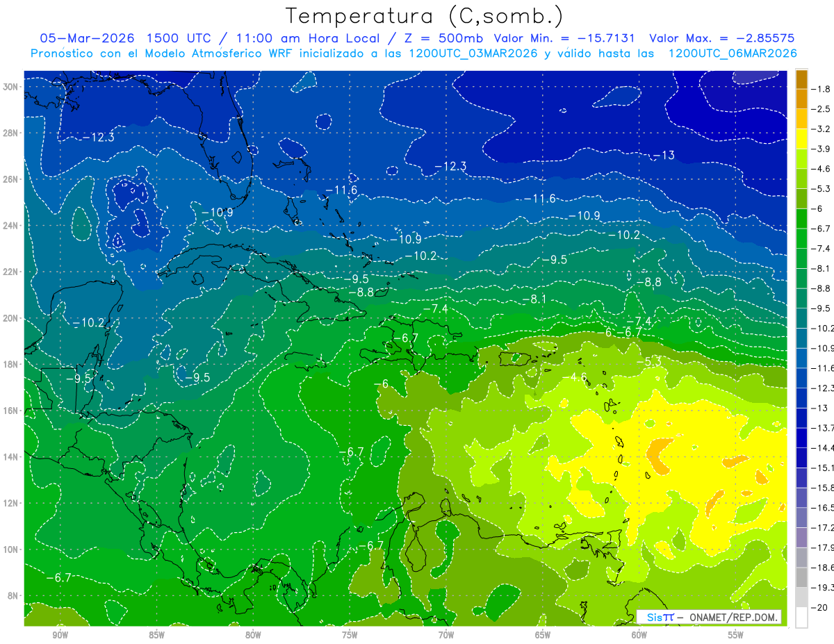Click the '-3.9' colorbar tick label
Viewport: 834px width, 644px height.
821,149
